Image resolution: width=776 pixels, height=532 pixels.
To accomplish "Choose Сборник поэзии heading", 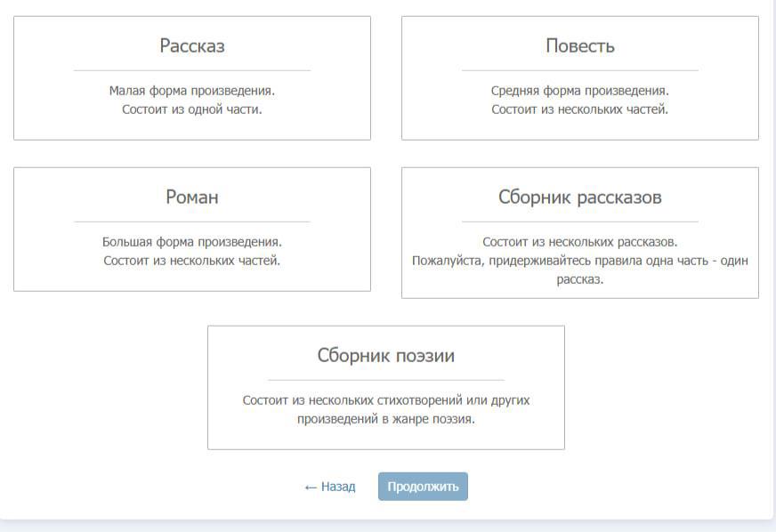I will [x=385, y=356].
